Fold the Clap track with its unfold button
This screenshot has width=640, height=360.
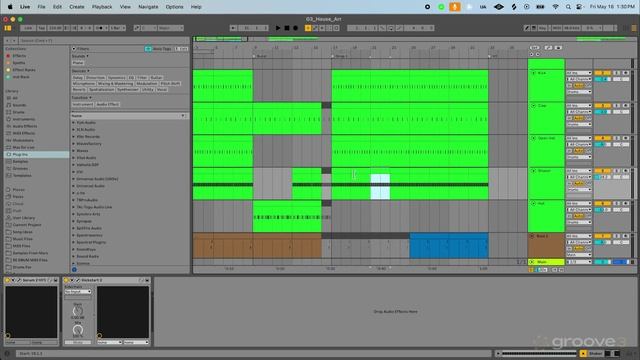(x=533, y=106)
